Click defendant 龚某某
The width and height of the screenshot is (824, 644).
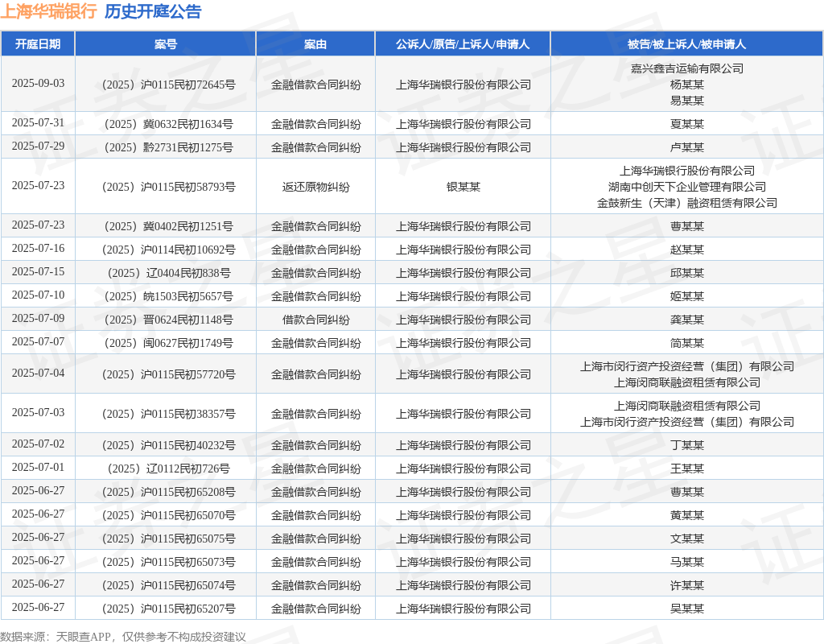pyautogui.click(x=687, y=320)
